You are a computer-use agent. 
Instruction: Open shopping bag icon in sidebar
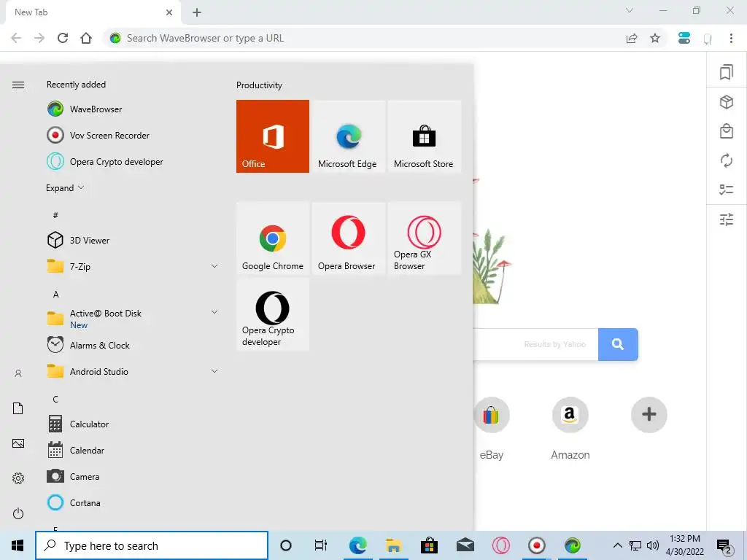tap(727, 131)
